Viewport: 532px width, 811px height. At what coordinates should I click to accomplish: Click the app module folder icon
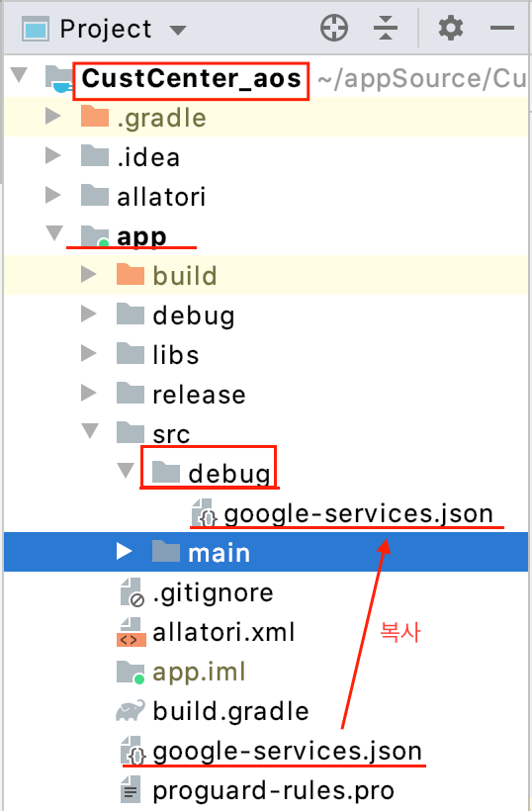click(x=95, y=235)
